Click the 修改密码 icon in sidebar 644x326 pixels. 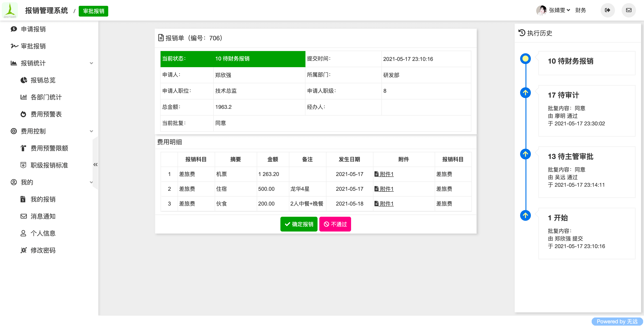tap(23, 250)
